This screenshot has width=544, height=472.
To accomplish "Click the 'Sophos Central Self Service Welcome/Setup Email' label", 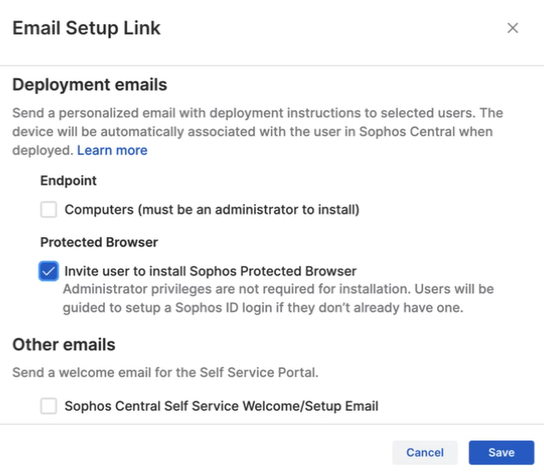I will click(x=221, y=406).
